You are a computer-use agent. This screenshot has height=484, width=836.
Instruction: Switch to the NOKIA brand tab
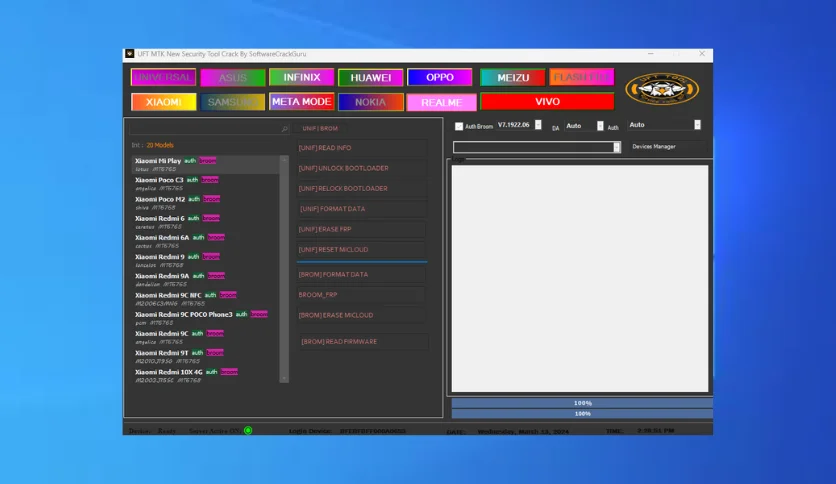point(371,102)
